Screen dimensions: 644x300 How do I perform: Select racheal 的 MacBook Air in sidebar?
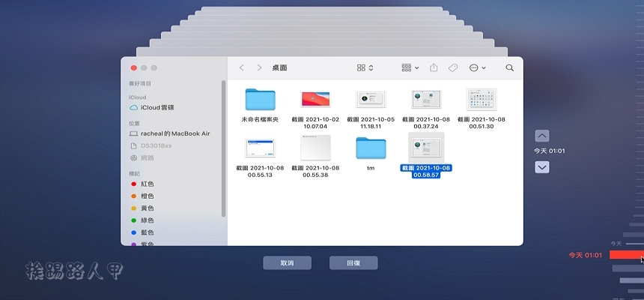coord(172,133)
